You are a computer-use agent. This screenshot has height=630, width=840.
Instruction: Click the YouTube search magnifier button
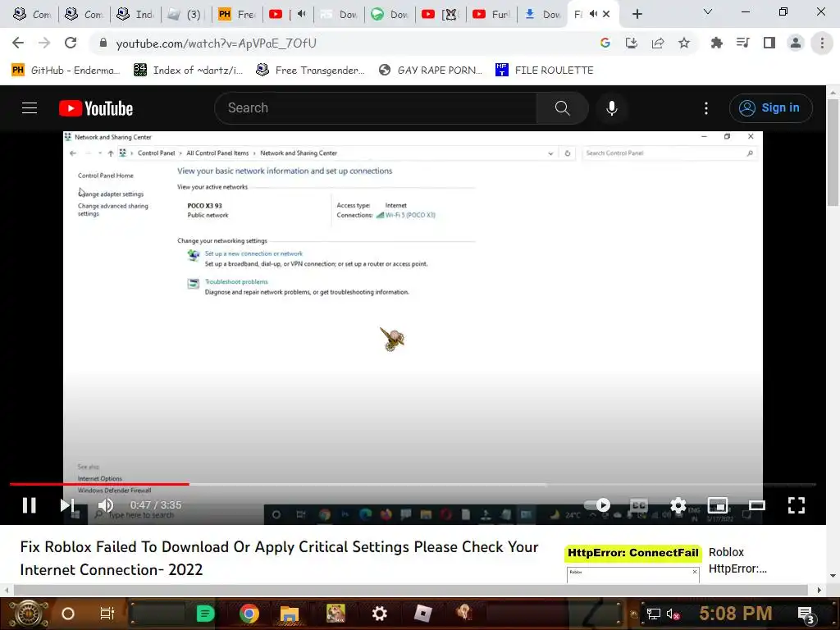coord(563,108)
